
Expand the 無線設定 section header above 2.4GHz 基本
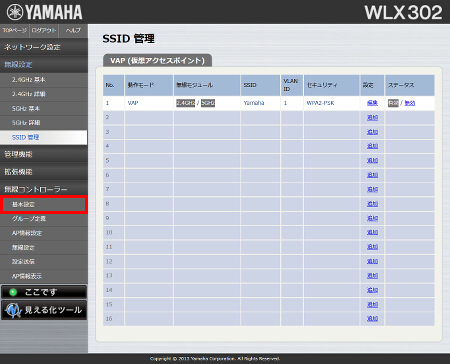tap(44, 64)
